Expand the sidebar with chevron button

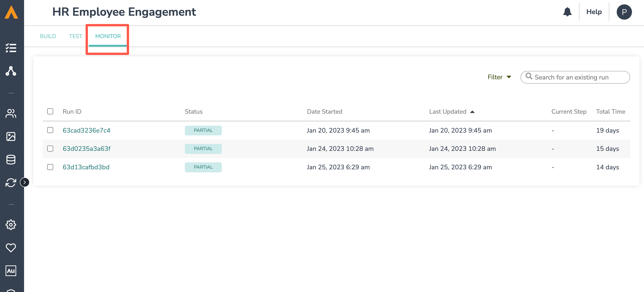[25, 182]
